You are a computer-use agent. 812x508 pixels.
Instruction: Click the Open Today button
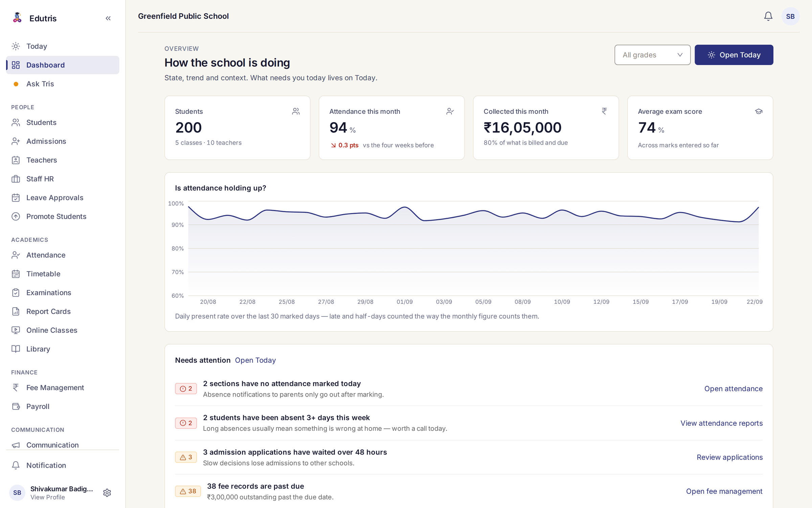click(x=734, y=55)
